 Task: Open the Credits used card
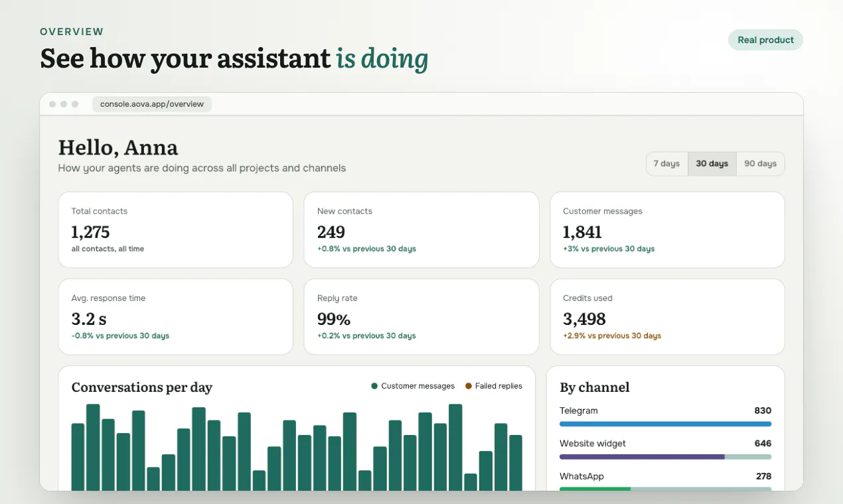[667, 317]
